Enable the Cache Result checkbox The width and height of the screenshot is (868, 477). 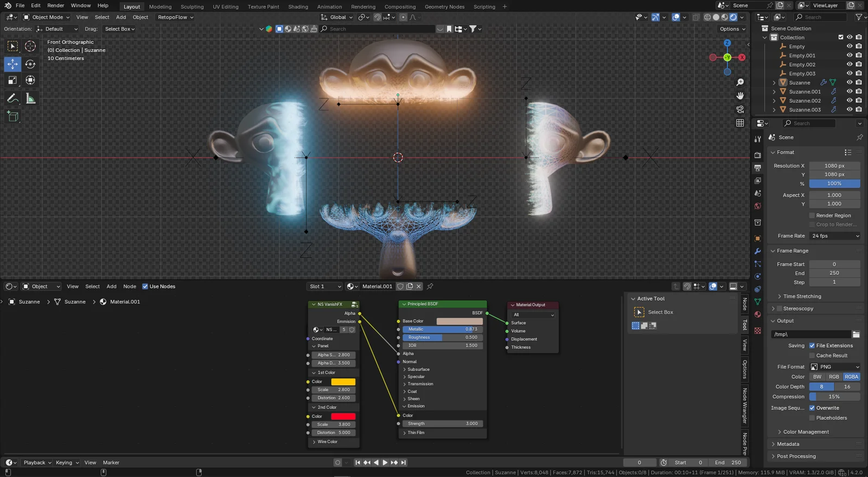coord(812,356)
